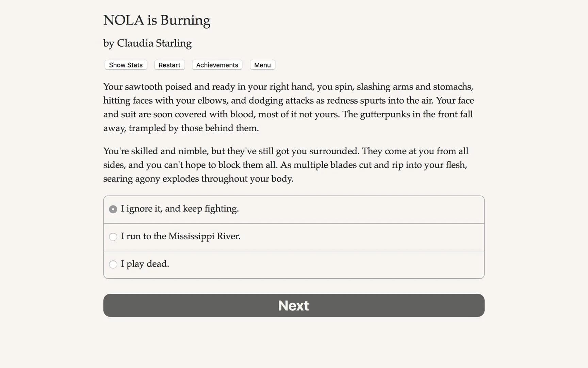Click the first paragraph of story text
Viewport: 588px width, 368px height.
pyautogui.click(x=288, y=107)
